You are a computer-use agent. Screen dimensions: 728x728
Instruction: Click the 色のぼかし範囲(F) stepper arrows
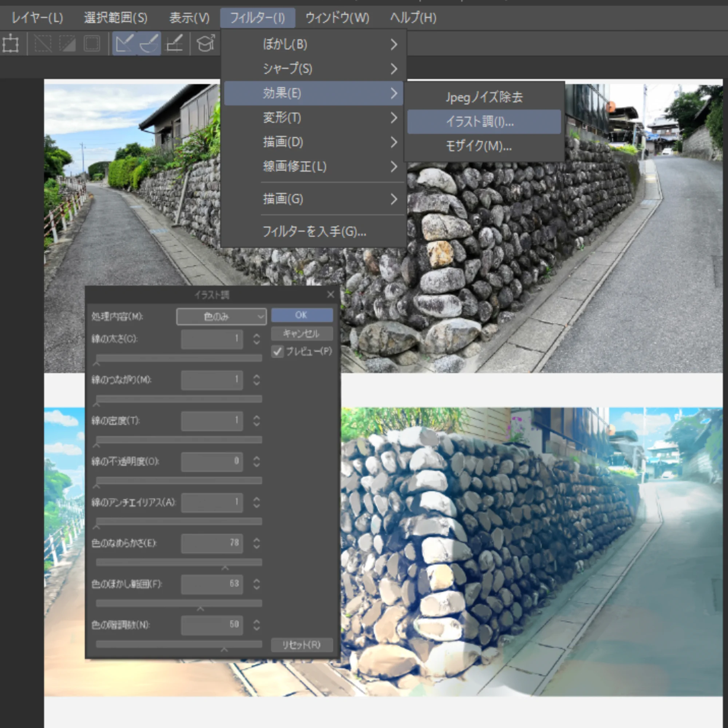[257, 584]
